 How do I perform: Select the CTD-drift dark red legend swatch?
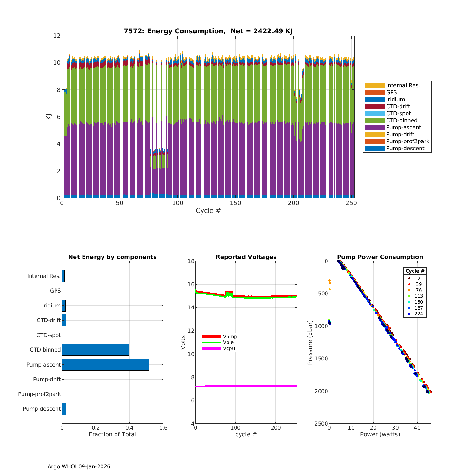point(374,106)
